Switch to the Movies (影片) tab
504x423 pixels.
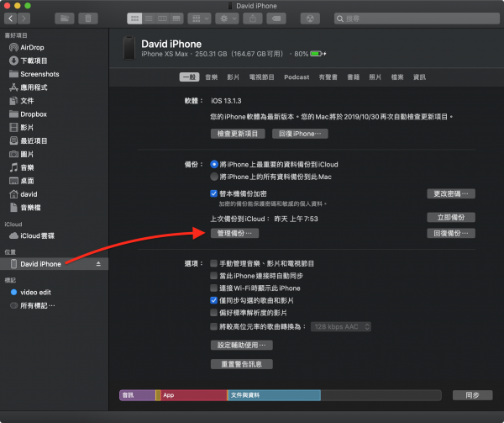[x=233, y=77]
